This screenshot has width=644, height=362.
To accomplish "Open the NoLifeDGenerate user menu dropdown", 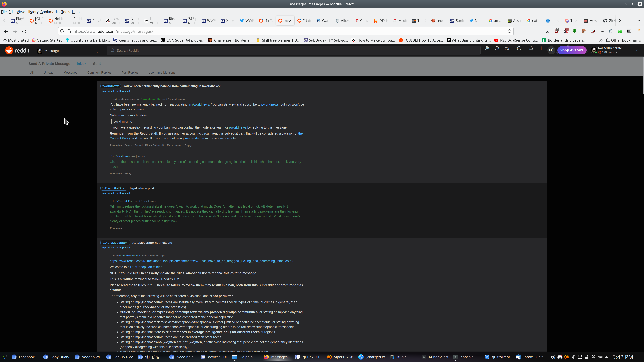I will pyautogui.click(x=636, y=50).
